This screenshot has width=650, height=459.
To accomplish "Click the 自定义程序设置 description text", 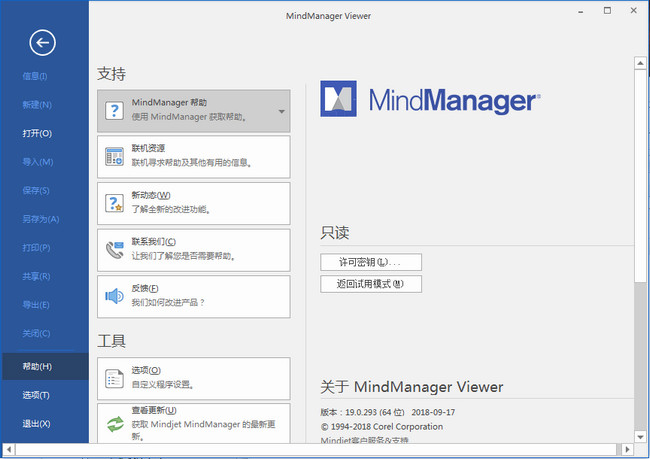I will 162,384.
